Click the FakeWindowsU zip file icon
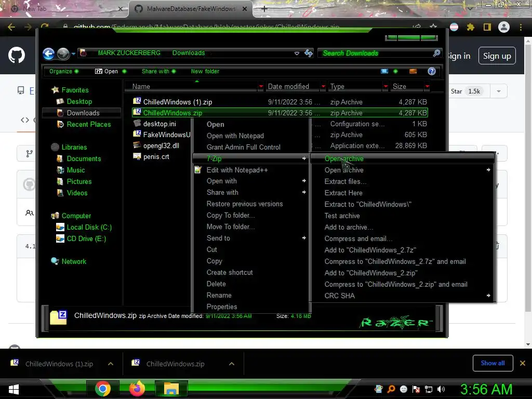Screen dimensions: 532x399 (137, 134)
